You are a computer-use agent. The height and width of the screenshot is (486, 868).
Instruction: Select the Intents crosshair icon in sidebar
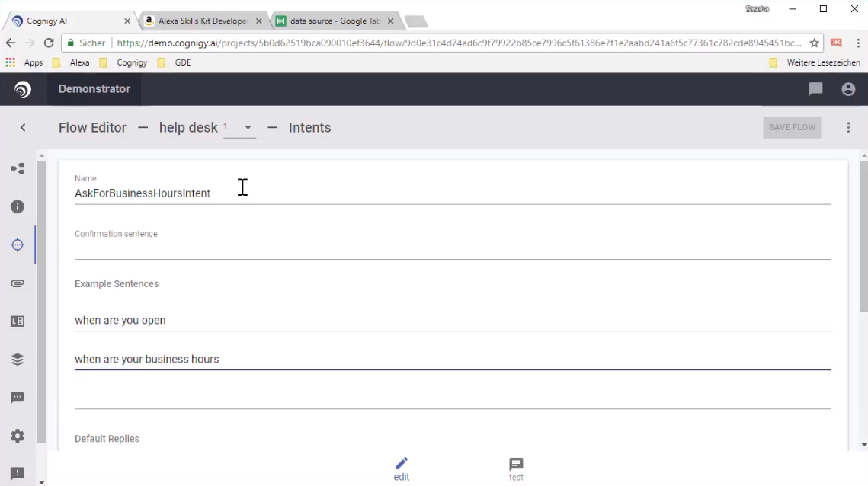click(17, 245)
